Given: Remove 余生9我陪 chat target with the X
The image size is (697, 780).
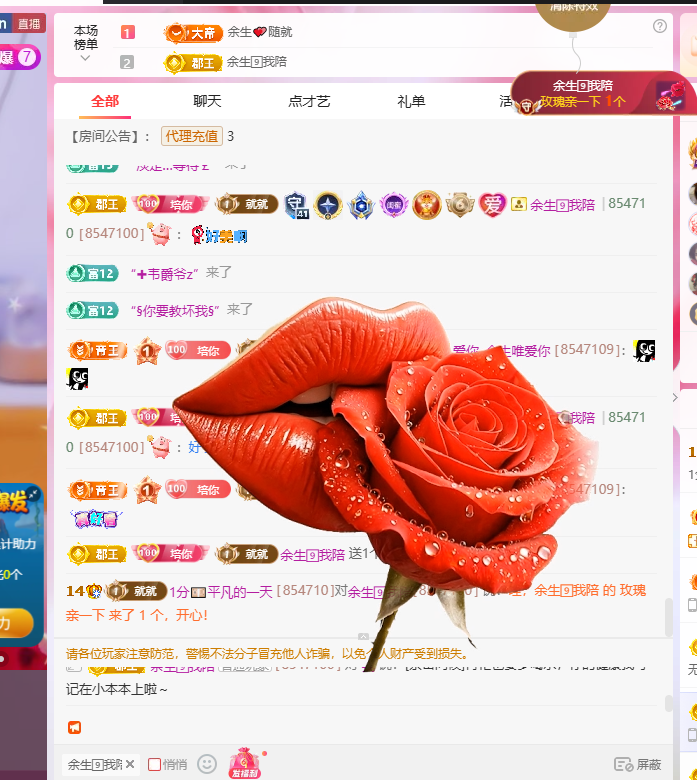Looking at the screenshot, I should (x=130, y=764).
